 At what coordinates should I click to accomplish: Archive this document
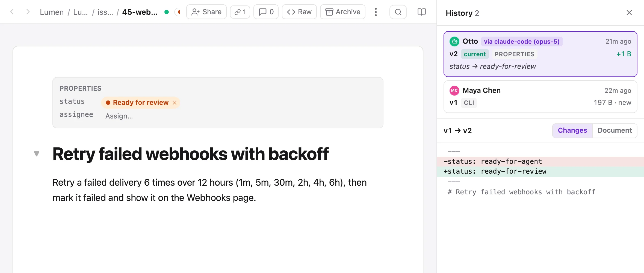[343, 12]
